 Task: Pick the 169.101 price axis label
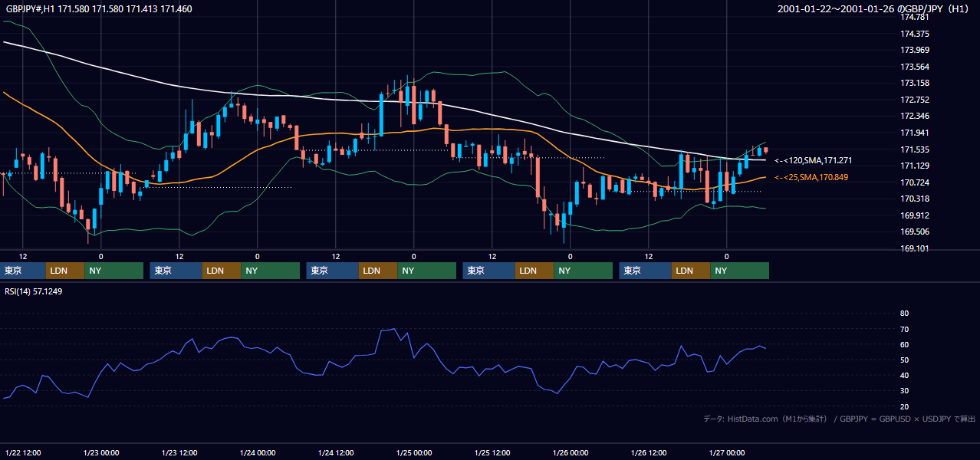pyautogui.click(x=914, y=248)
